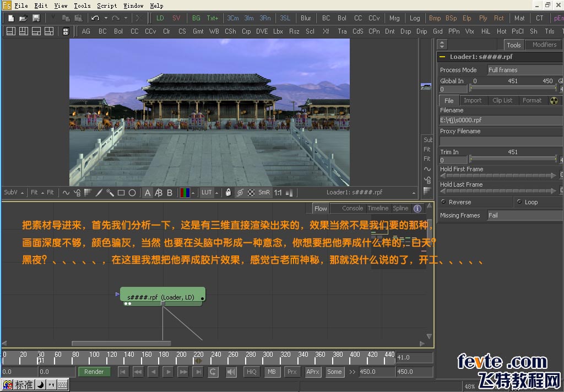Switch to the Modifiers tab
This screenshot has height=392, width=564.
click(544, 45)
